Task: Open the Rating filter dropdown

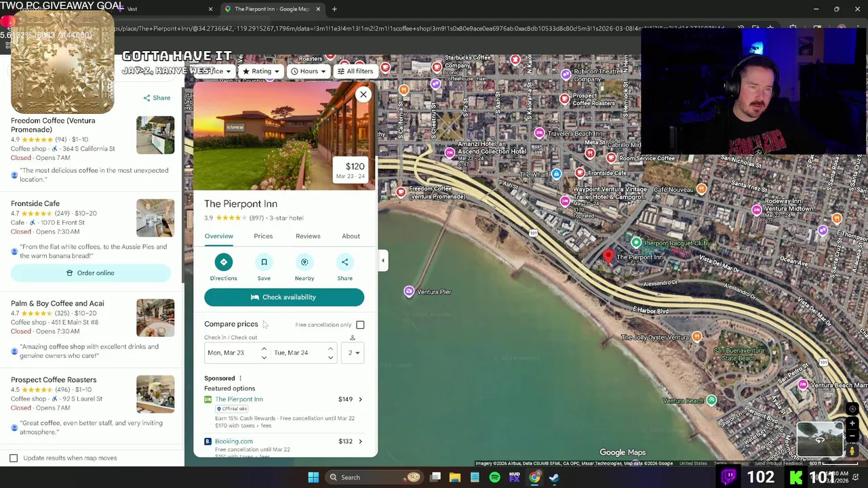Action: 261,71
